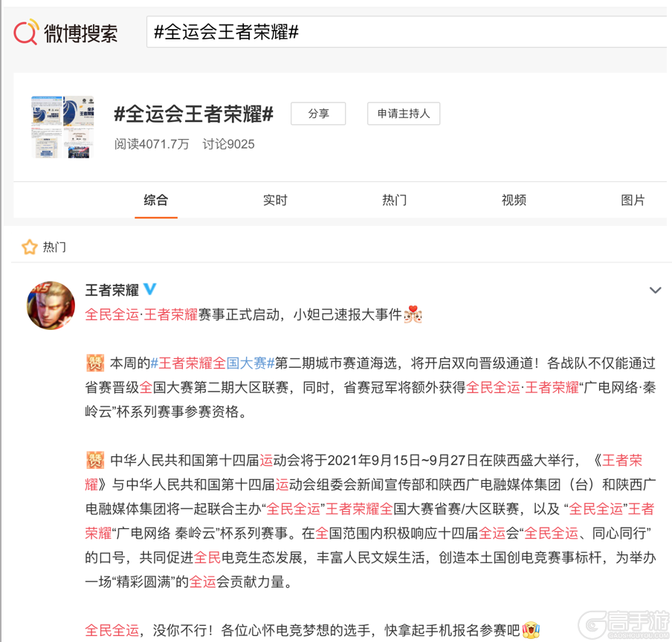Click the second 赞 emoji icon
The height and width of the screenshot is (642, 672).
95,461
